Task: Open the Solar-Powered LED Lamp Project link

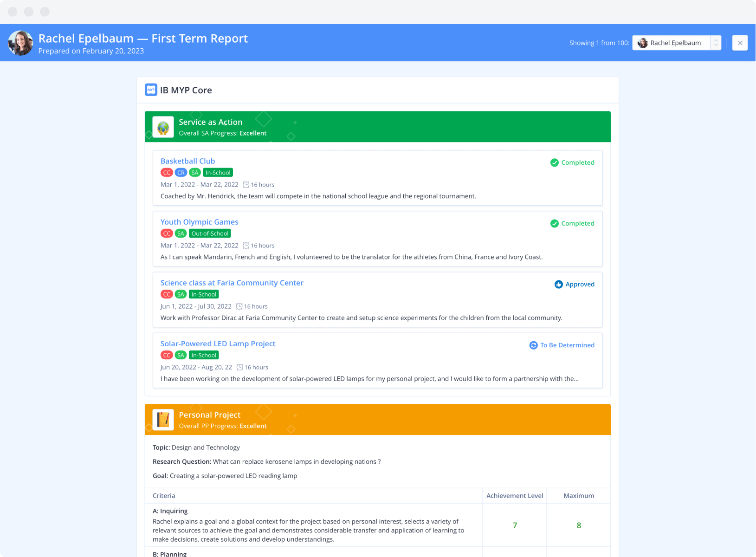Action: (x=218, y=343)
